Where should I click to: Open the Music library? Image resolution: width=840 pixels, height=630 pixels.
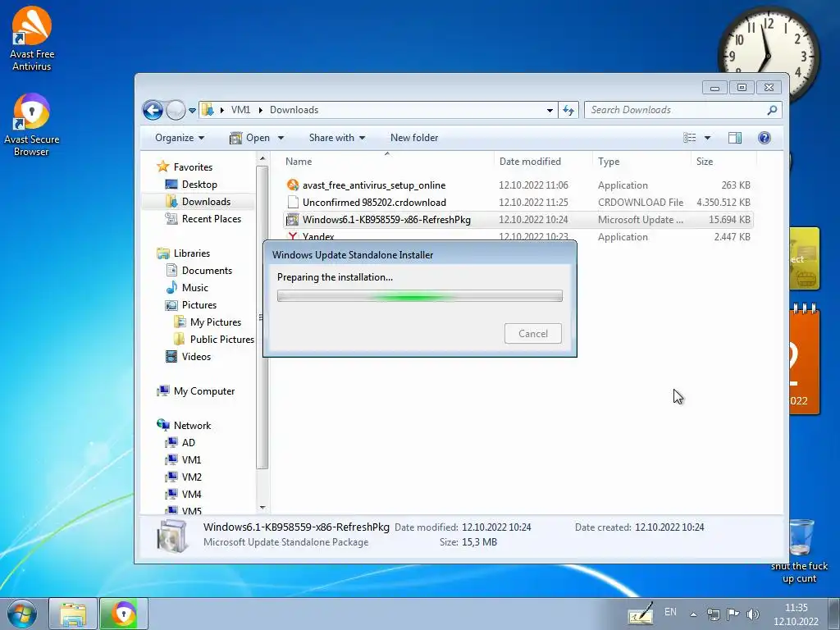[x=188, y=288]
